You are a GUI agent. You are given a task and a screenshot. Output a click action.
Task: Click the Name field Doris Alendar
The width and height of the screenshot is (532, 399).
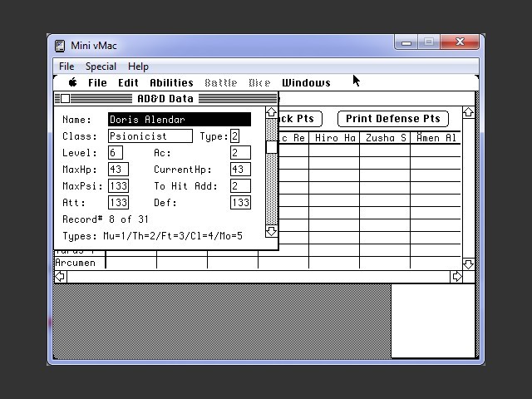180,120
